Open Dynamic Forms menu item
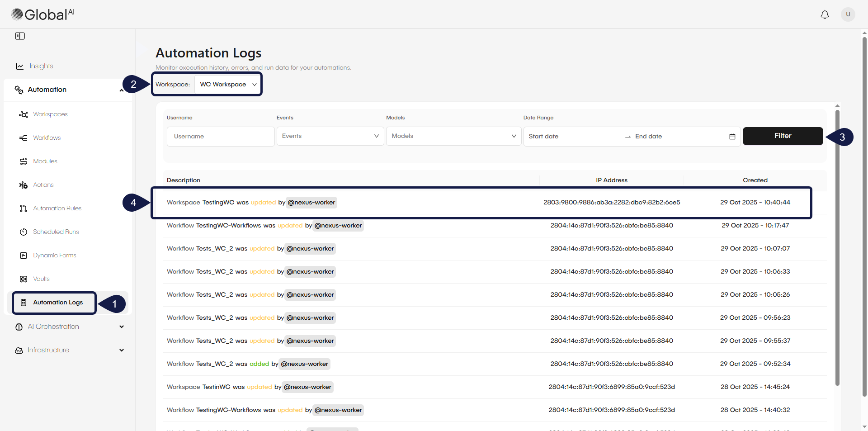This screenshot has width=868, height=431. 54,256
